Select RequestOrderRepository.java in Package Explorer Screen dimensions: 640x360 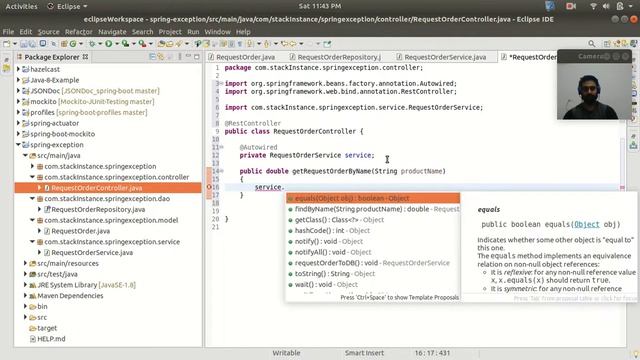coord(98,209)
